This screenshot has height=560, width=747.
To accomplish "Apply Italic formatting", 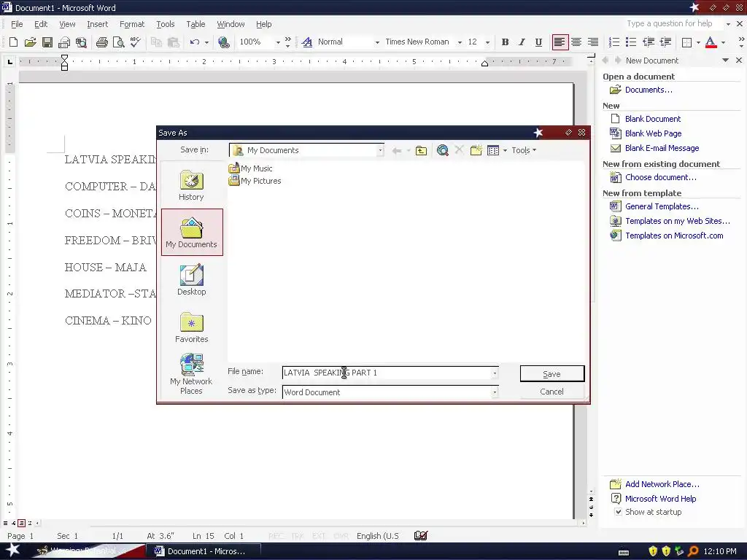I will click(522, 42).
